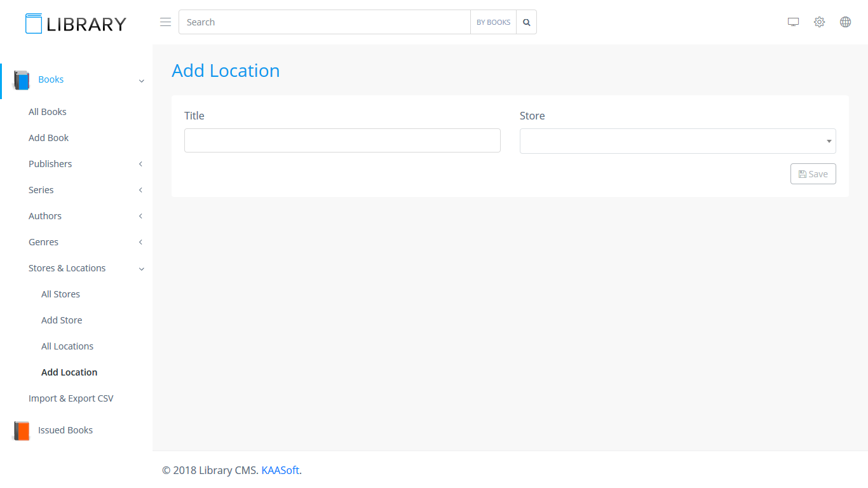This screenshot has height=488, width=868.
Task: Toggle the hamburger sidebar menu icon
Action: point(165,22)
